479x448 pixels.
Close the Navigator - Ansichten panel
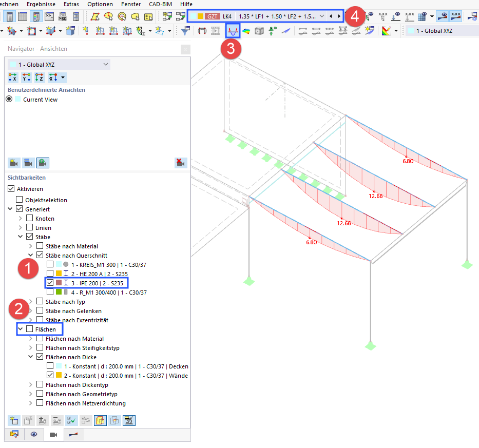(185, 49)
